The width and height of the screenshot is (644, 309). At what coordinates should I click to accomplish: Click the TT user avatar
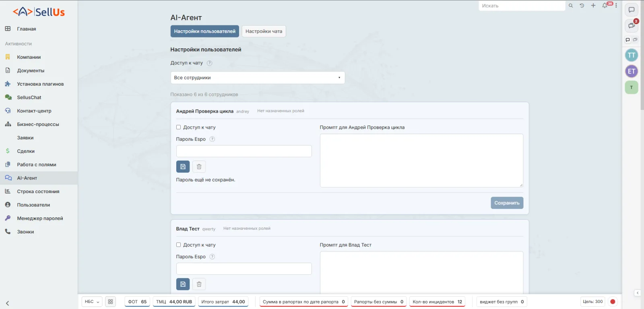632,55
